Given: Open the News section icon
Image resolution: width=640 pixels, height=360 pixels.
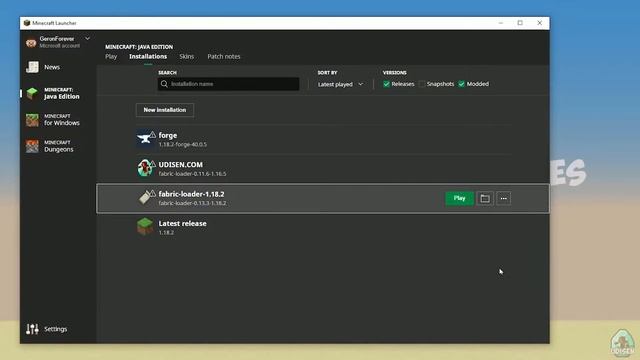Looking at the screenshot, I should point(32,67).
